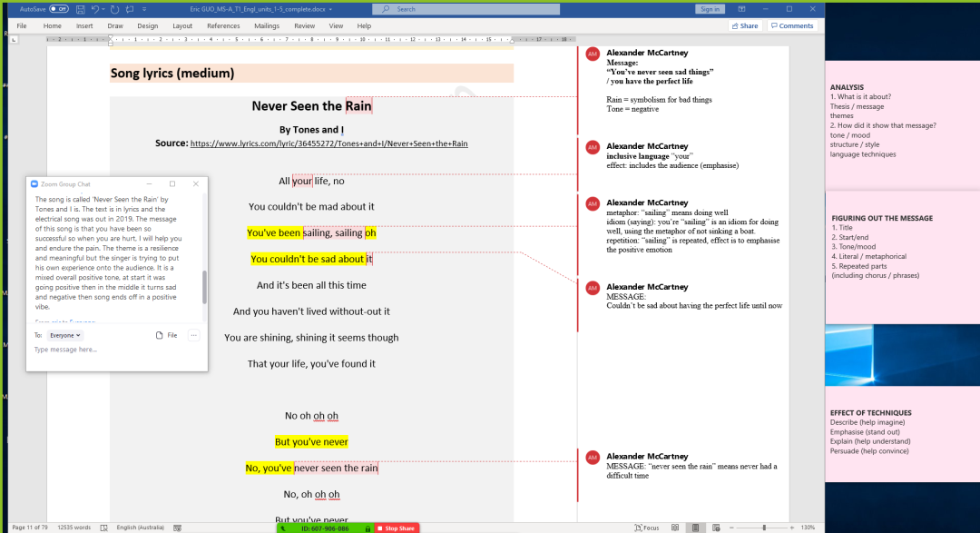
Task: Click the Share button
Action: click(745, 25)
